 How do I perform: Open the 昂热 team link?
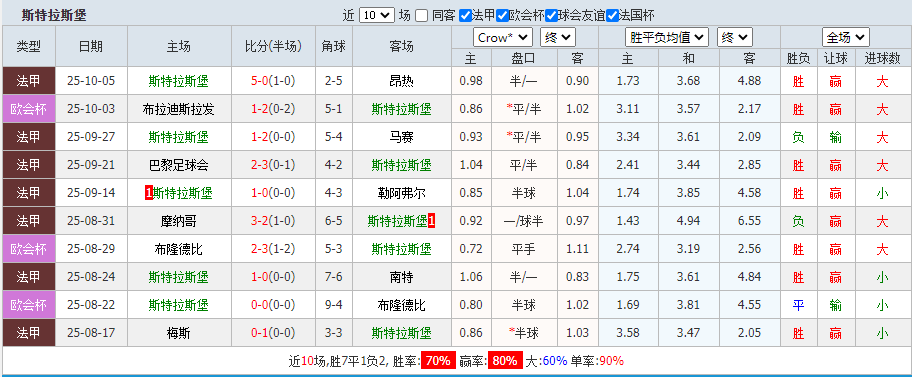(401, 81)
